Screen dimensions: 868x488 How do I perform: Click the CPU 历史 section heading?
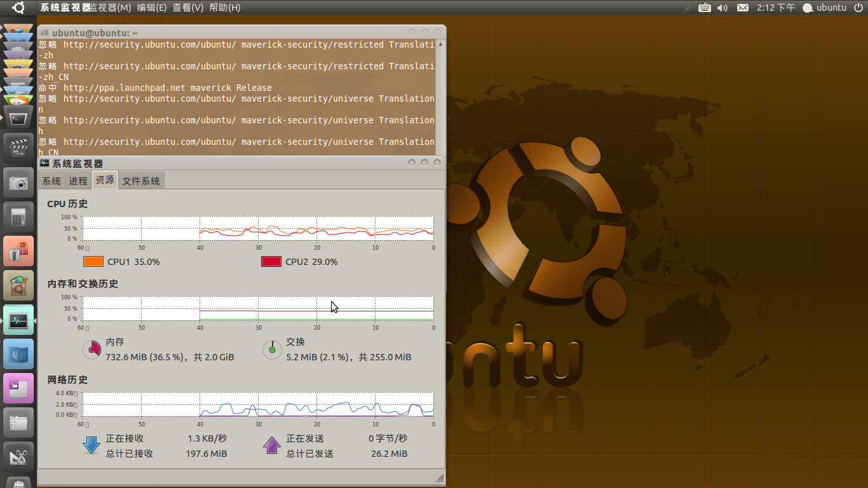pyautogui.click(x=67, y=204)
